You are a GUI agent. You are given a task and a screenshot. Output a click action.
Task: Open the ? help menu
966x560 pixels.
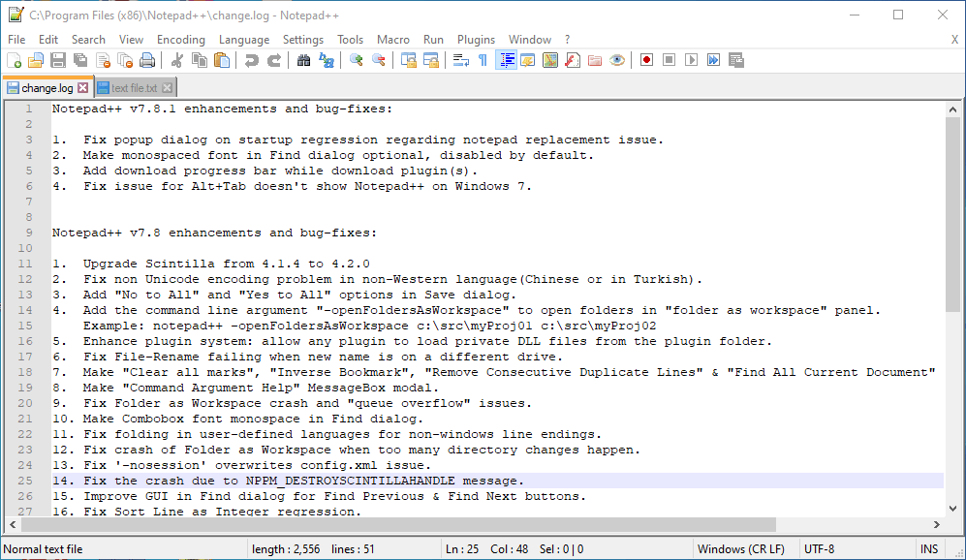pos(568,40)
